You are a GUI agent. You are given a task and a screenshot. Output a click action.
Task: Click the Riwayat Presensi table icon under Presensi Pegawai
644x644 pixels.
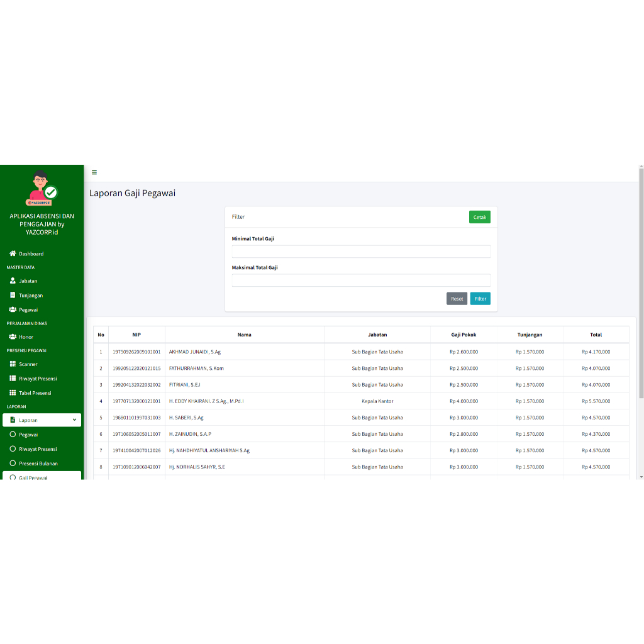point(13,378)
